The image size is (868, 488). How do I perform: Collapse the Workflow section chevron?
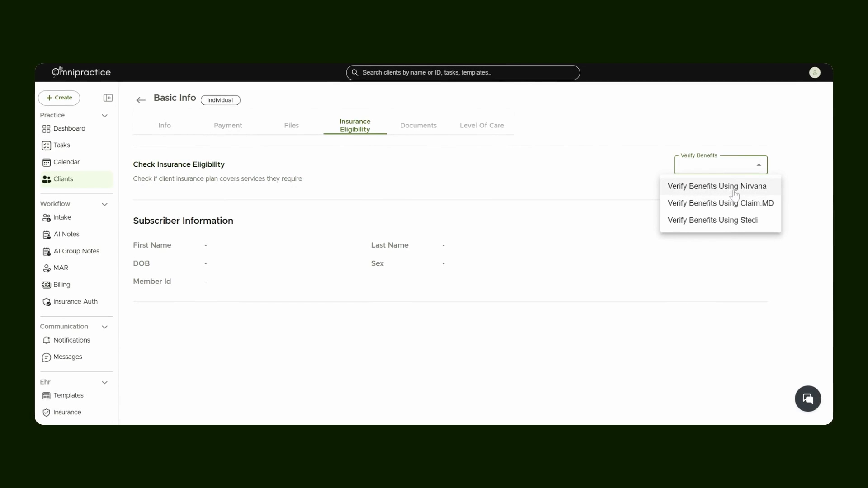click(x=105, y=204)
